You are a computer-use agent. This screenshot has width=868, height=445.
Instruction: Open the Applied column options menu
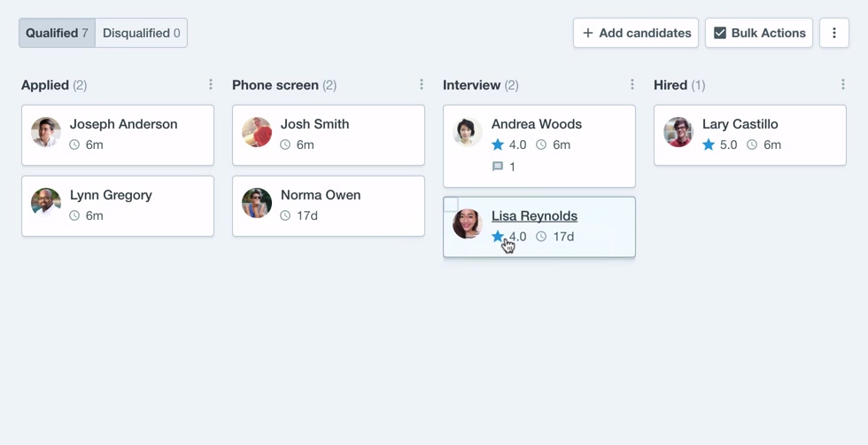click(211, 85)
